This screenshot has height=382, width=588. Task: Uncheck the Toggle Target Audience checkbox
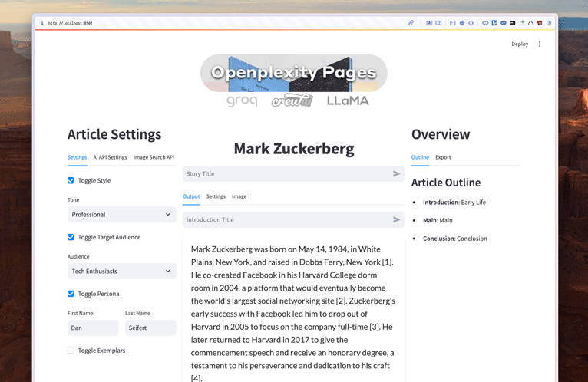(x=71, y=237)
